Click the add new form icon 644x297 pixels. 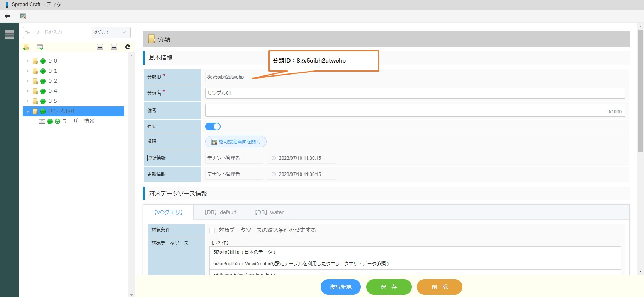tap(40, 47)
